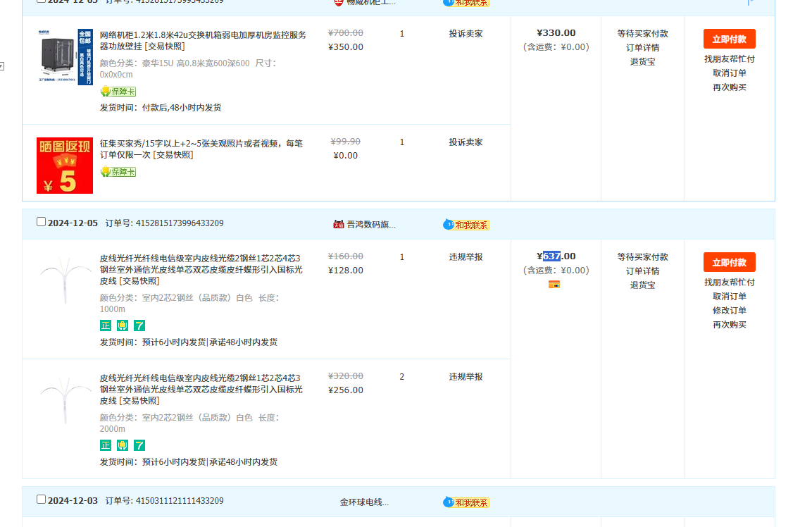Open the 晒图返现 red promo thumbnail
The width and height of the screenshot is (812, 527).
(65, 166)
